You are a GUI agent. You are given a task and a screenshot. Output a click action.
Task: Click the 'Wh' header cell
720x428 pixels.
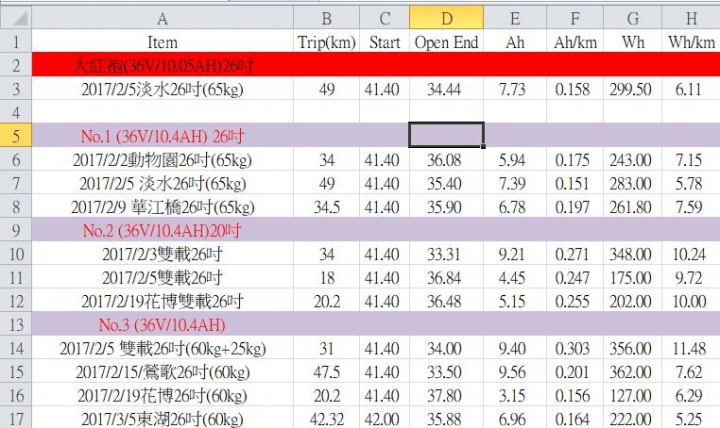coord(633,41)
